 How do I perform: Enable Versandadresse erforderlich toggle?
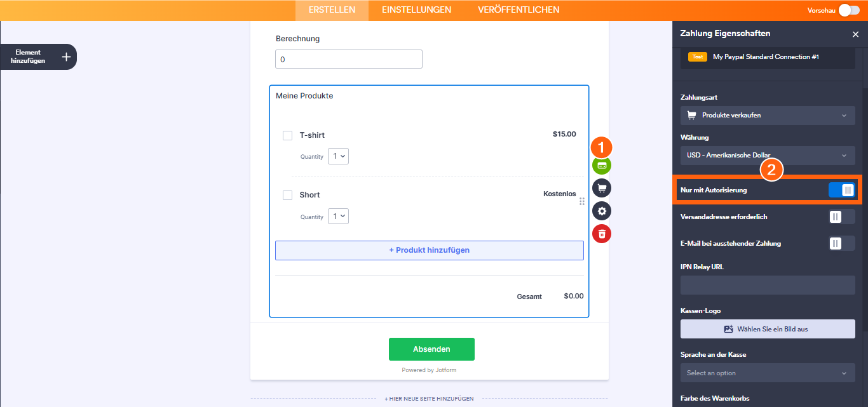[842, 217]
